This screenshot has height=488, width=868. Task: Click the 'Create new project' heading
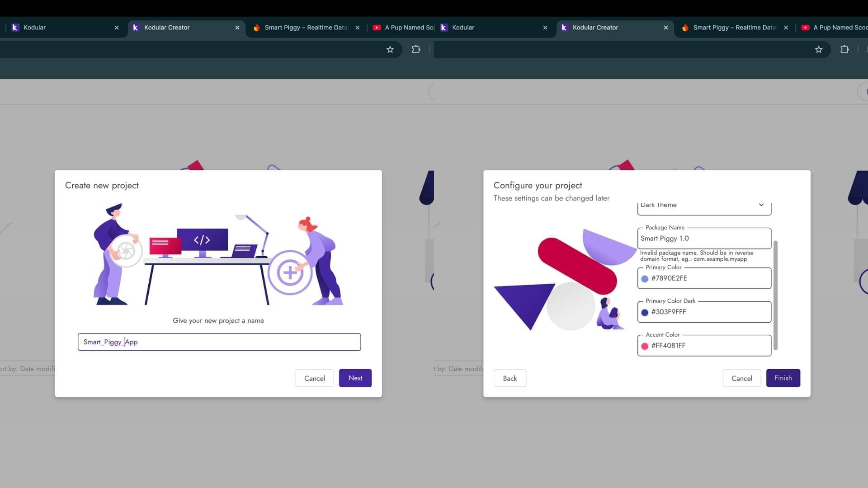pyautogui.click(x=102, y=186)
